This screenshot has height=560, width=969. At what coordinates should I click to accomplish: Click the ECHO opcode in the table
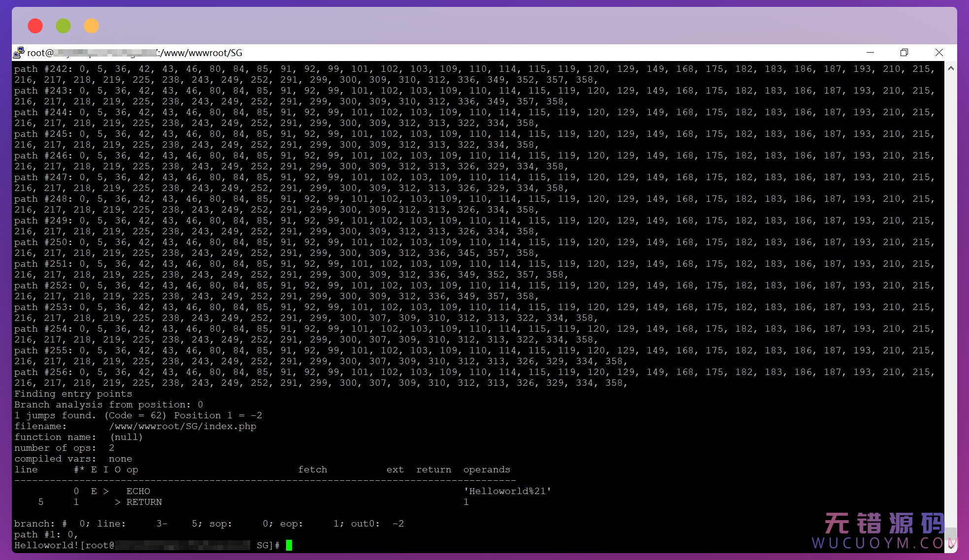(x=138, y=491)
